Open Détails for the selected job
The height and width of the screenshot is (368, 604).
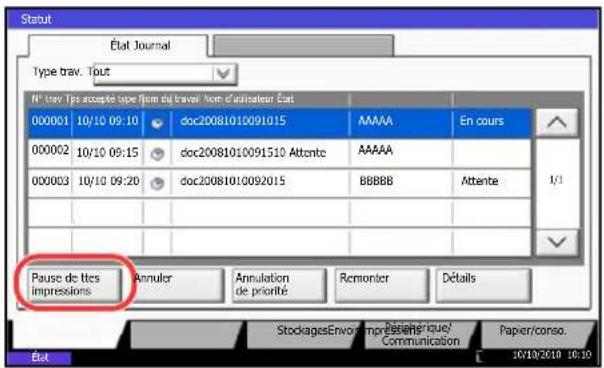tap(484, 286)
